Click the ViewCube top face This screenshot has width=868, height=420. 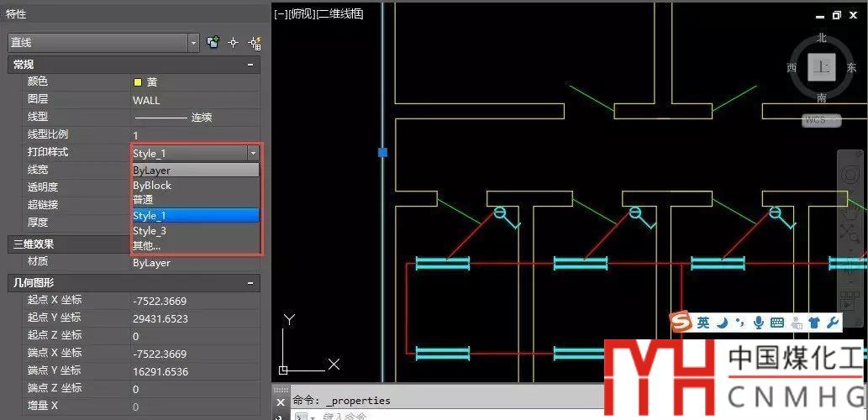[x=822, y=67]
